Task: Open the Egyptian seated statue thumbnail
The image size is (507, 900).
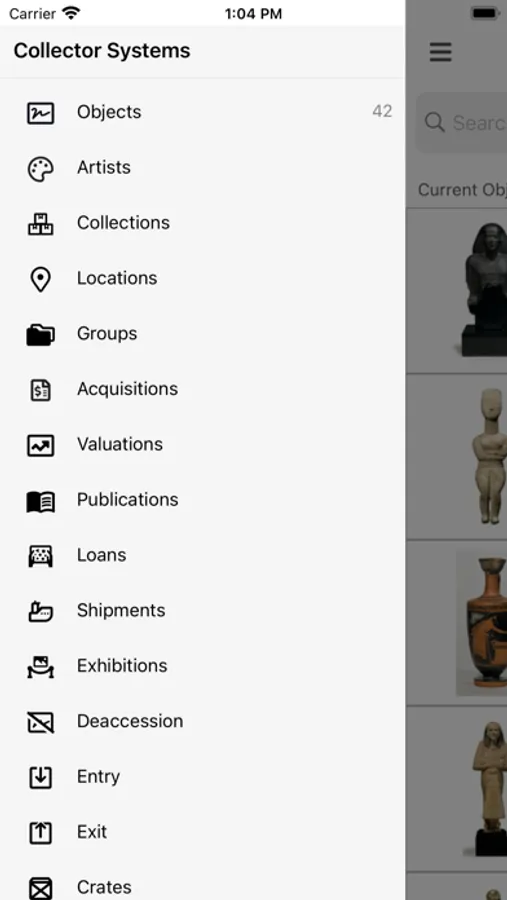Action: tap(486, 290)
